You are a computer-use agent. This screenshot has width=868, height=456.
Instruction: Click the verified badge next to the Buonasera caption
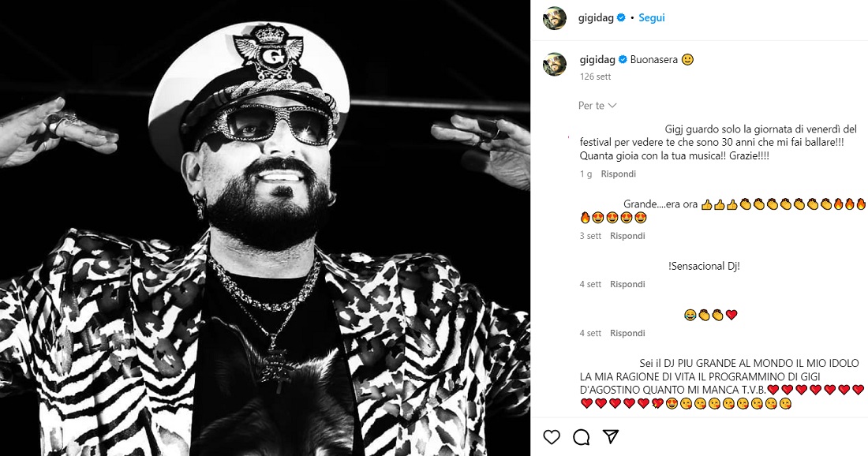click(623, 60)
